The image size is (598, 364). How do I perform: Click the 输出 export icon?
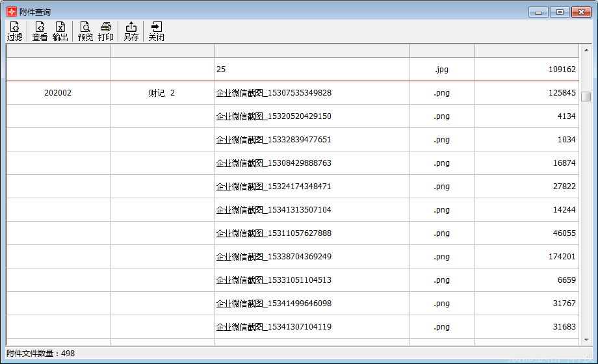(60, 31)
